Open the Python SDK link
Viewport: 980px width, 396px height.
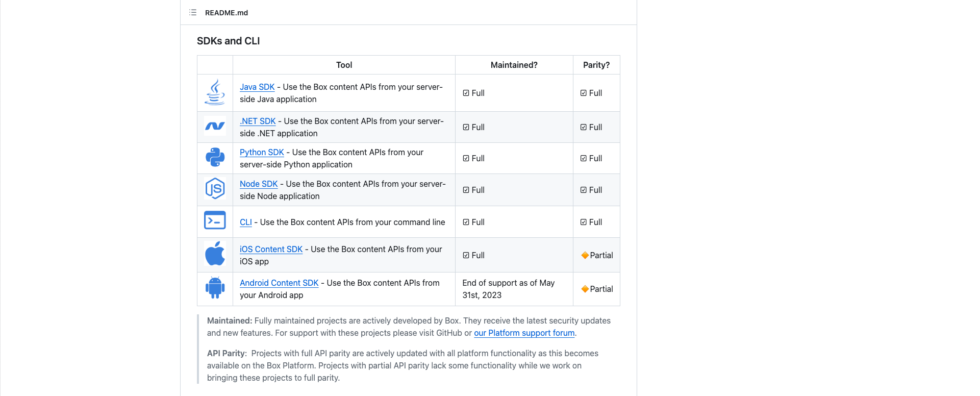click(x=262, y=153)
